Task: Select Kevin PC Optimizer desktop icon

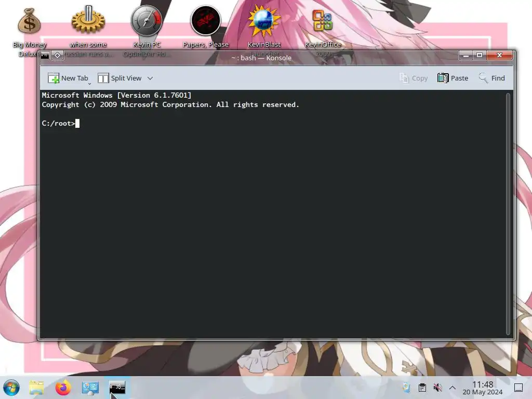Action: pyautogui.click(x=147, y=31)
